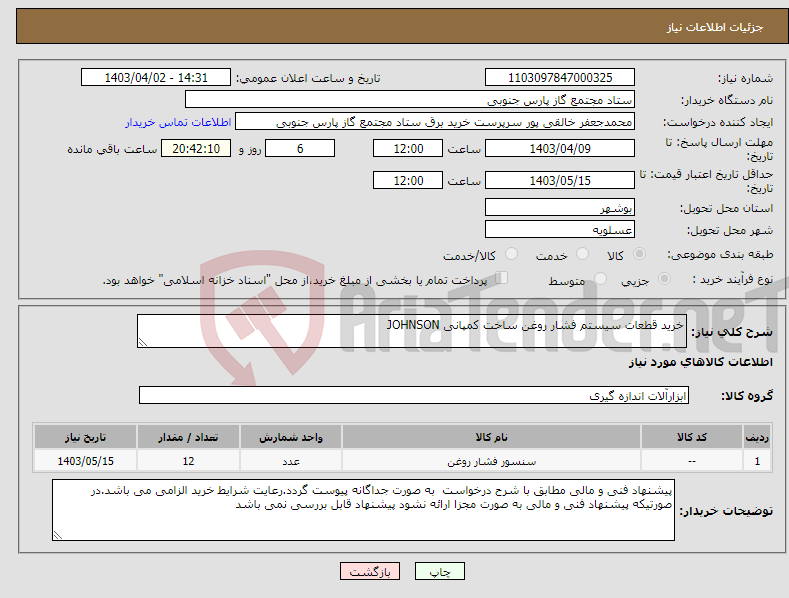Click the استان محل تحویل label
Screen dimensions: 789x598
point(727,208)
